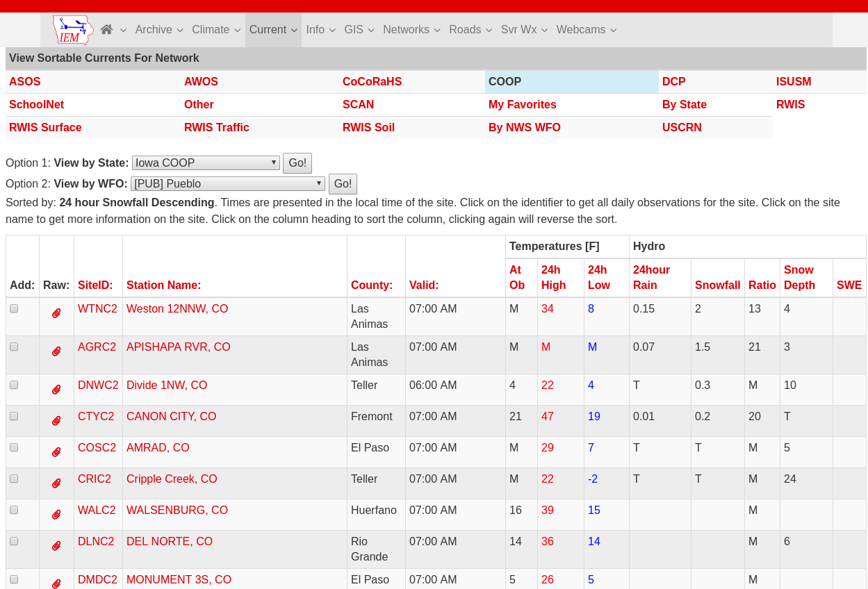868x589 pixels.
Task: Click the IEM logo
Action: pos(73,30)
